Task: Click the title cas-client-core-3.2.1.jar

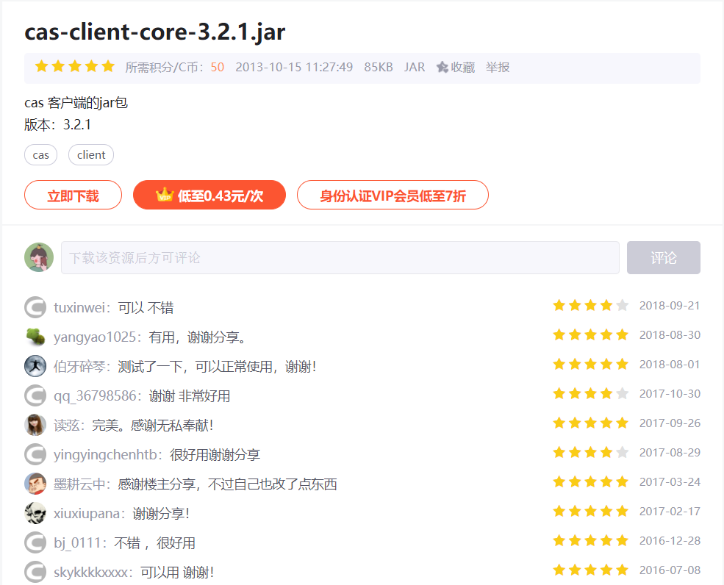Action: pyautogui.click(x=155, y=32)
